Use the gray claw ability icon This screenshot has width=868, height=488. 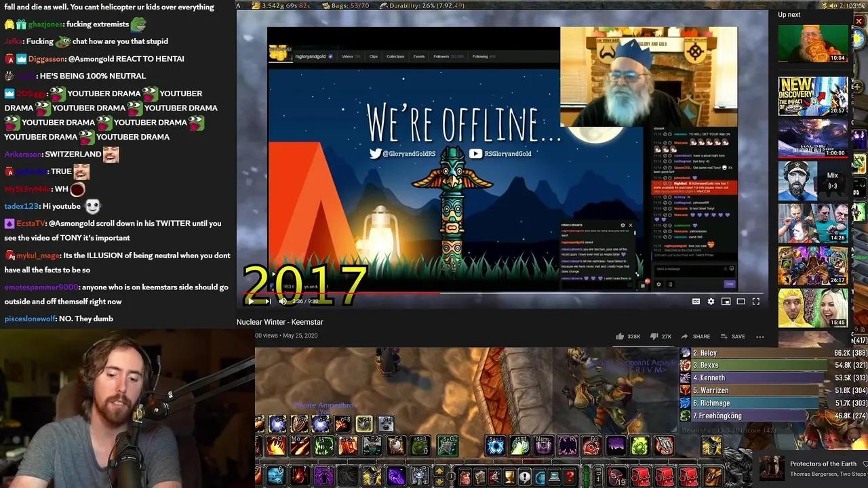click(x=664, y=445)
